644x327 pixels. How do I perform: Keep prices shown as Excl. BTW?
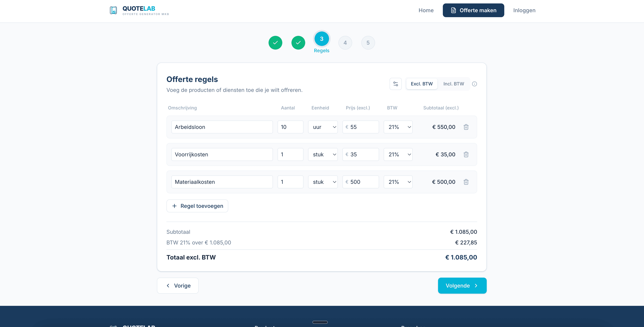[422, 84]
